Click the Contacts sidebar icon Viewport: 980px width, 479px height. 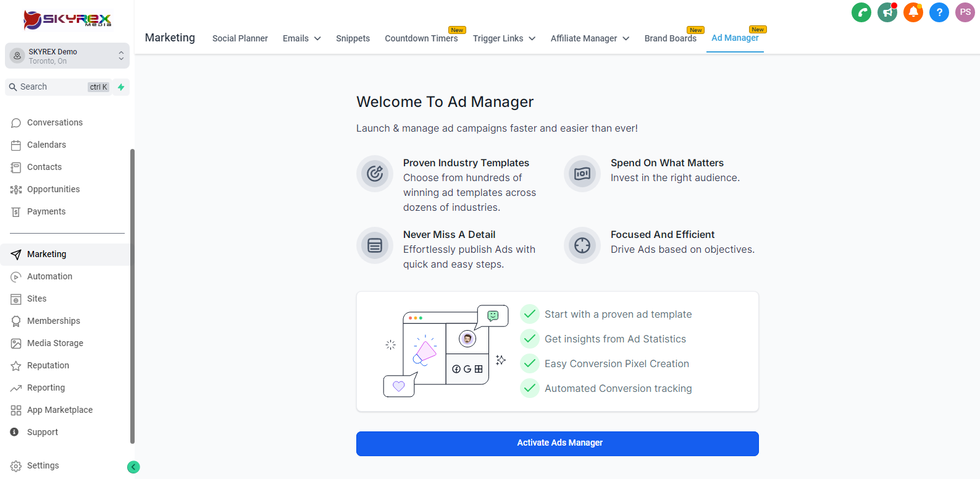(x=16, y=167)
